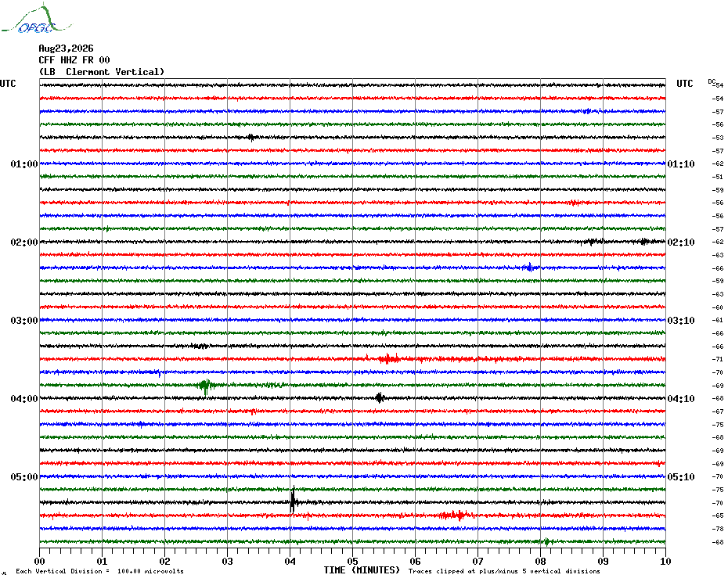Click the DC value -51
The width and height of the screenshot is (728, 582).
(719, 177)
